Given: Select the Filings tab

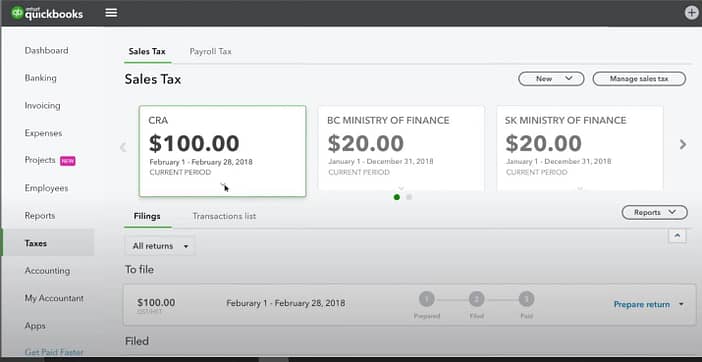Looking at the screenshot, I should pos(147,217).
